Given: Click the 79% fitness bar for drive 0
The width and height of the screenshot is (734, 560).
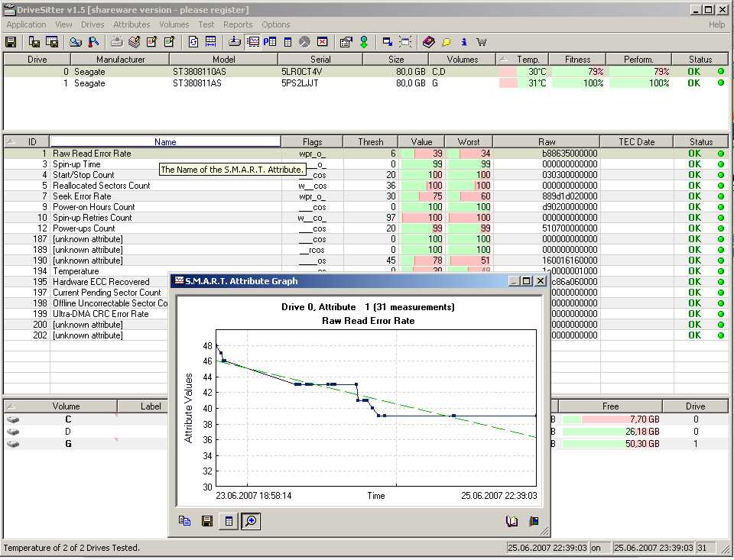Looking at the screenshot, I should pyautogui.click(x=578, y=72).
